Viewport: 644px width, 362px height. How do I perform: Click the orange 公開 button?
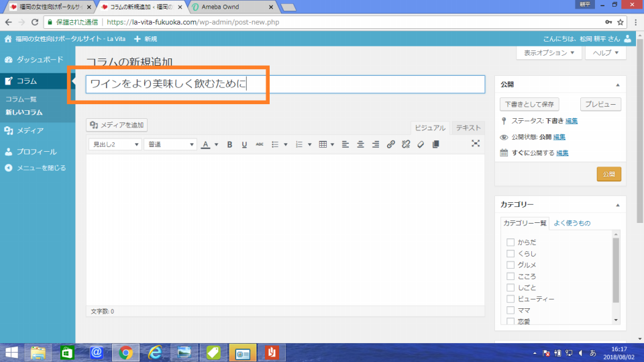click(x=608, y=174)
